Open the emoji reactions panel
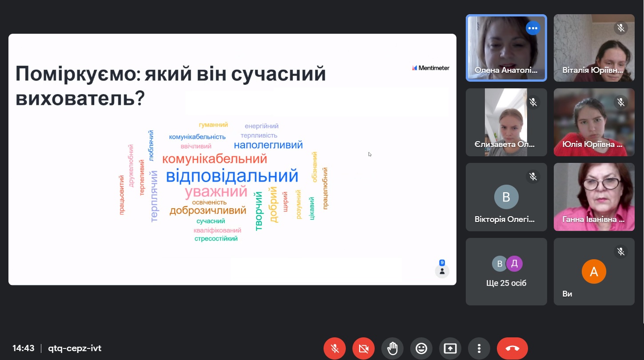This screenshot has width=644, height=360. coord(421,348)
